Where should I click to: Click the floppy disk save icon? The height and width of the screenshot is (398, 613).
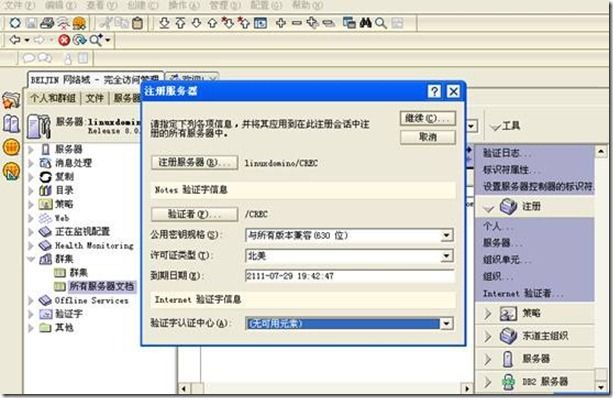[31, 23]
